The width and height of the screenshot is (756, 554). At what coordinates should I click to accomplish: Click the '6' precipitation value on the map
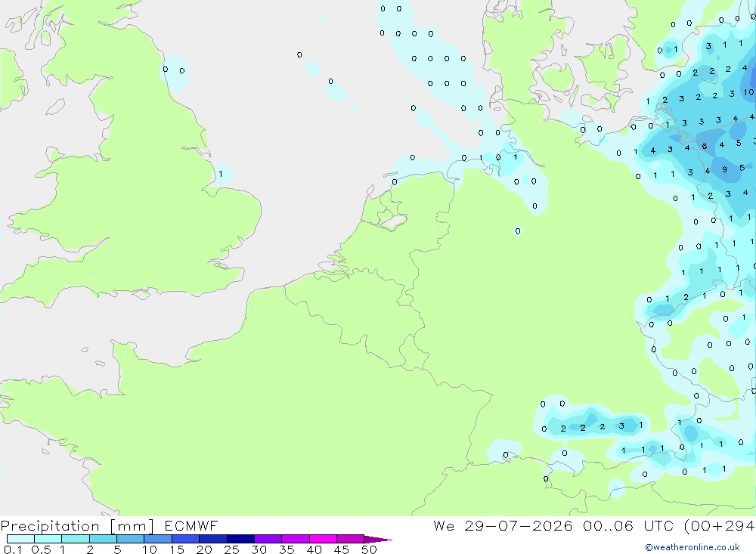pos(705,146)
